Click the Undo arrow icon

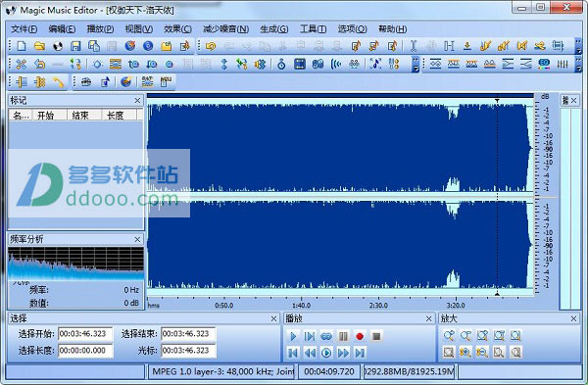click(x=211, y=46)
